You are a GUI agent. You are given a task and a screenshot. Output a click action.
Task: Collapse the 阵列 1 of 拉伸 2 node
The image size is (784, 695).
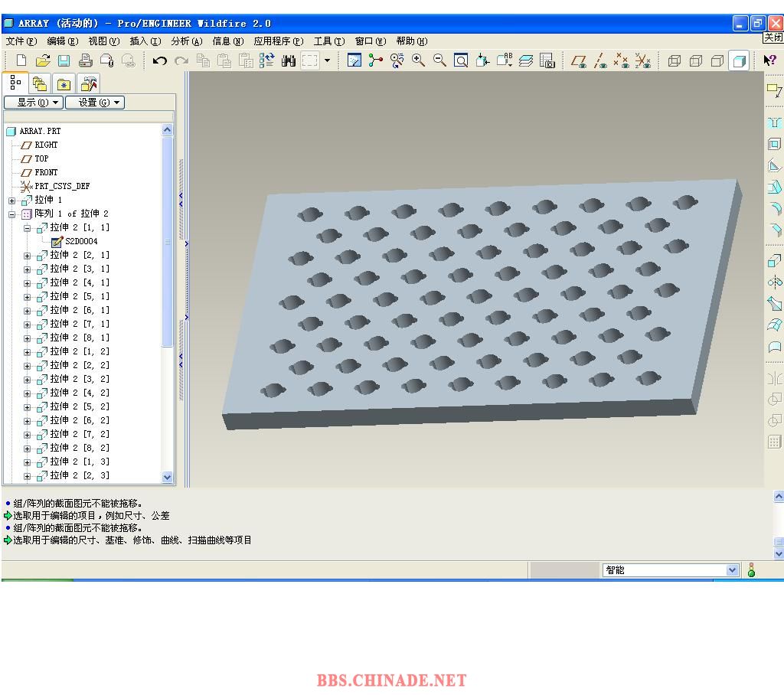12,214
